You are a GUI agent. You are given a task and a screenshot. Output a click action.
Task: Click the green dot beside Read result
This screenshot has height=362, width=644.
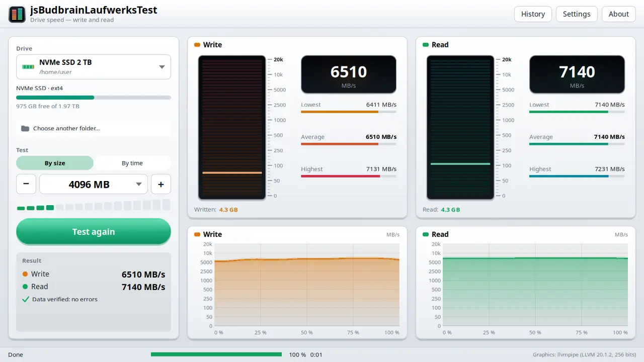point(25,287)
